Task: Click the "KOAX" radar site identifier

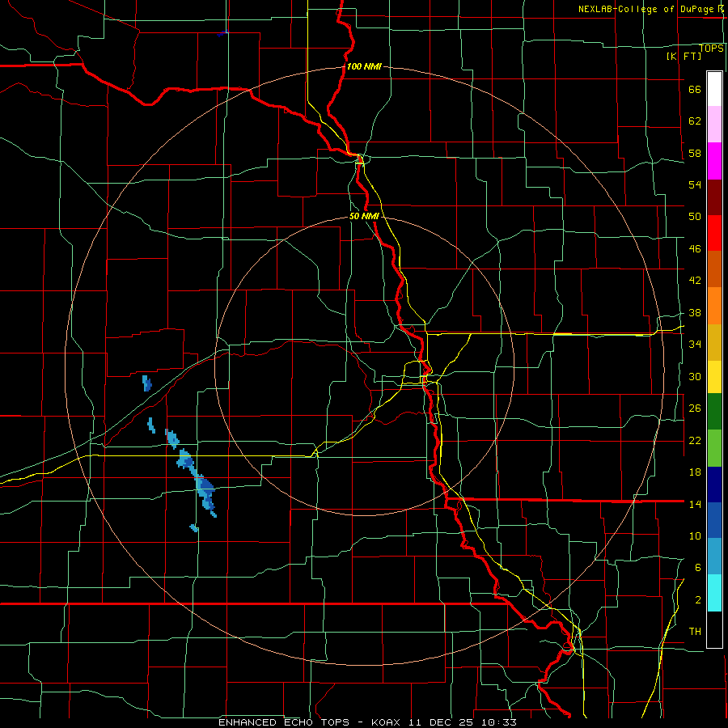Action: (x=387, y=722)
